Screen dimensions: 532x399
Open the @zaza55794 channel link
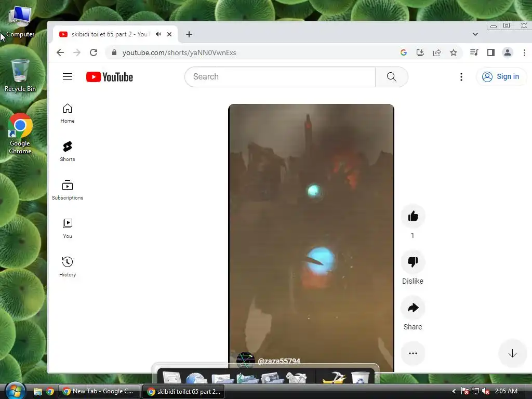pos(279,361)
